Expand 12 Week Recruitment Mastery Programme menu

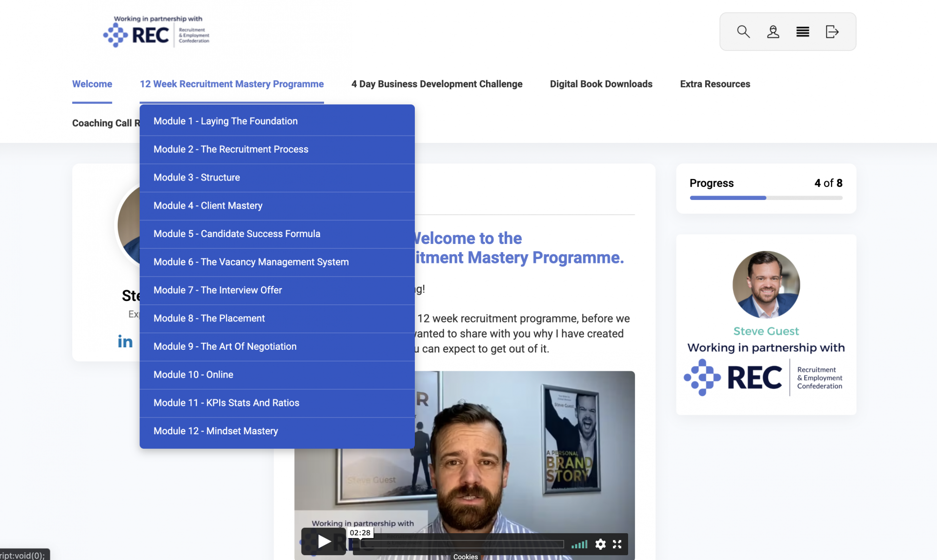[231, 84]
